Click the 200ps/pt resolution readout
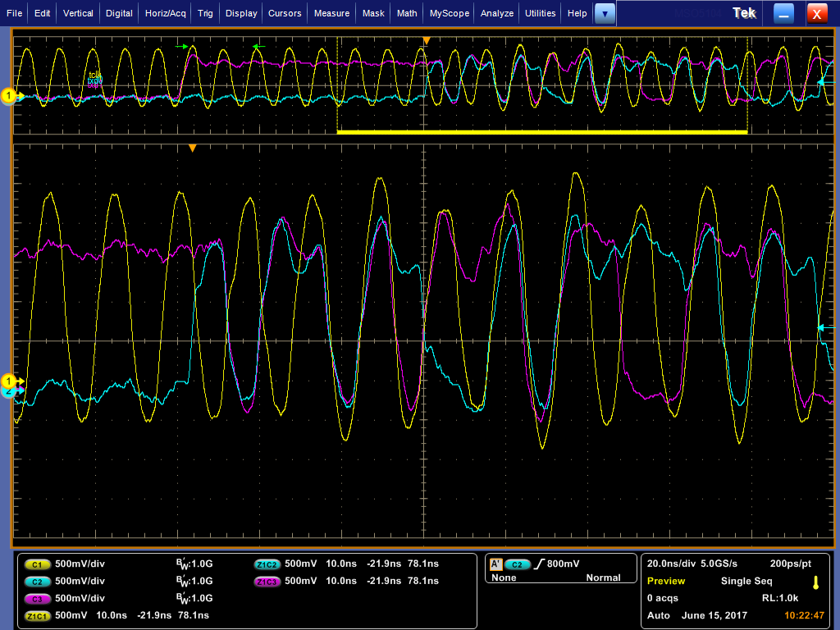This screenshot has height=630, width=840. pyautogui.click(x=790, y=564)
